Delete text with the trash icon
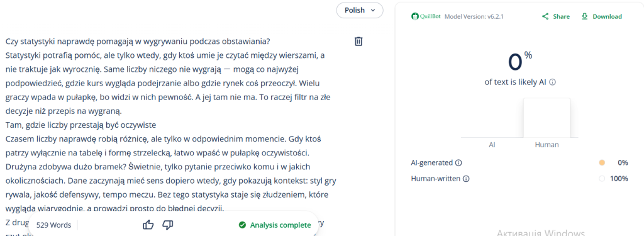This screenshot has height=236, width=644. pos(358,41)
